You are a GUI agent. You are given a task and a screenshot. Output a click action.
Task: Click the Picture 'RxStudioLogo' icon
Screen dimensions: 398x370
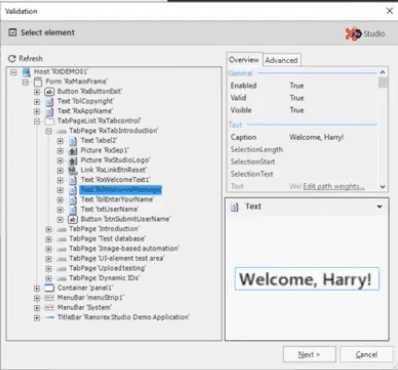pos(73,160)
